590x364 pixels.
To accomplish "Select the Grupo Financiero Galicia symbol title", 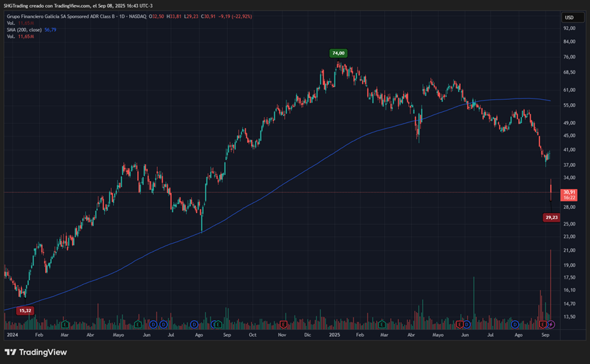I will (x=61, y=17).
